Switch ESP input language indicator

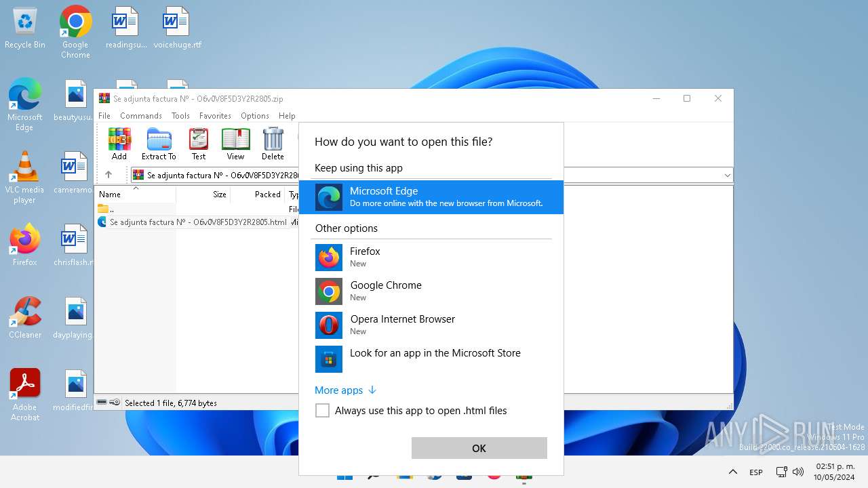point(756,472)
